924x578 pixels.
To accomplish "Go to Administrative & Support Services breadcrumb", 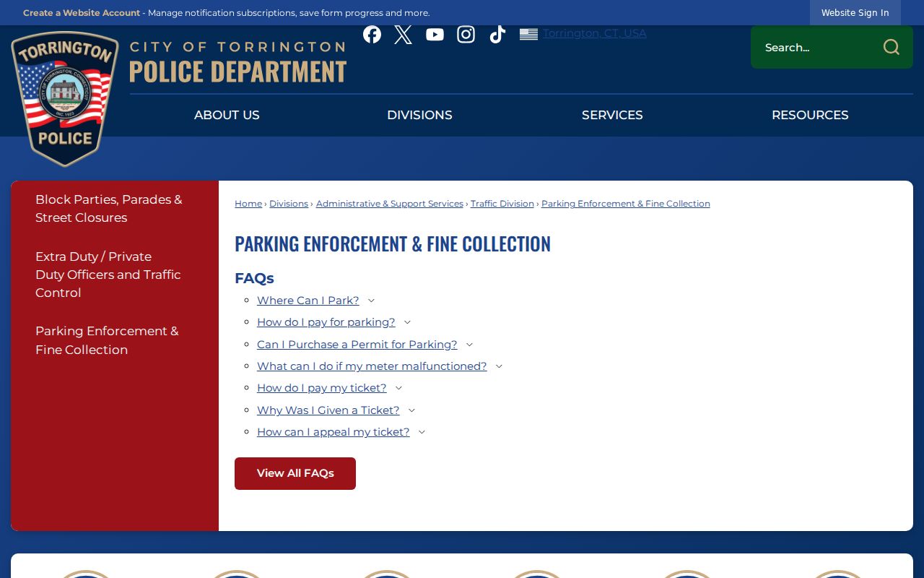I will [x=390, y=204].
